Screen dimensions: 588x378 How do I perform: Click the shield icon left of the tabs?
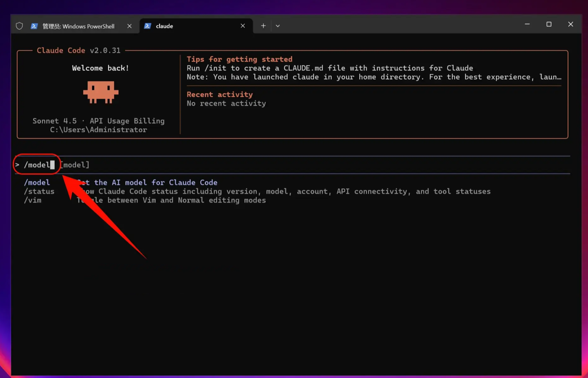19,26
